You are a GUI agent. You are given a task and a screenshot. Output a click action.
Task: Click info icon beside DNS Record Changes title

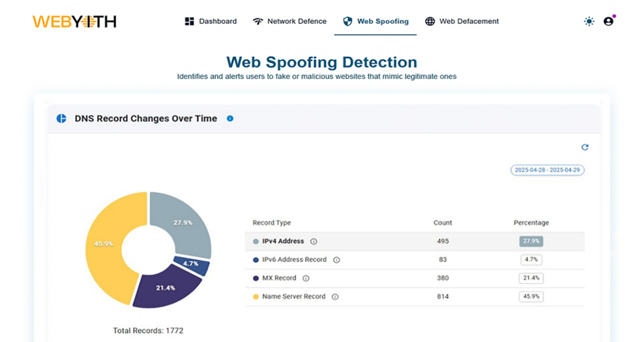[230, 119]
